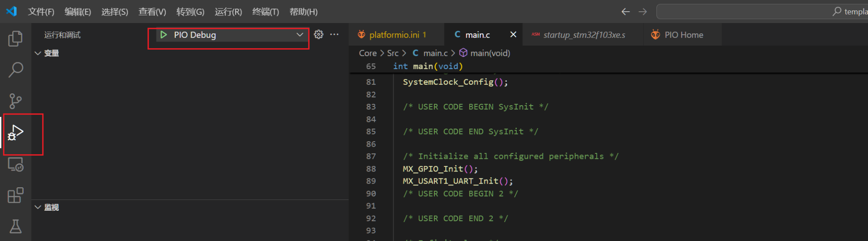Screen dimensions: 868x241
Task: Collapse the 监视 section
Action: coord(38,207)
